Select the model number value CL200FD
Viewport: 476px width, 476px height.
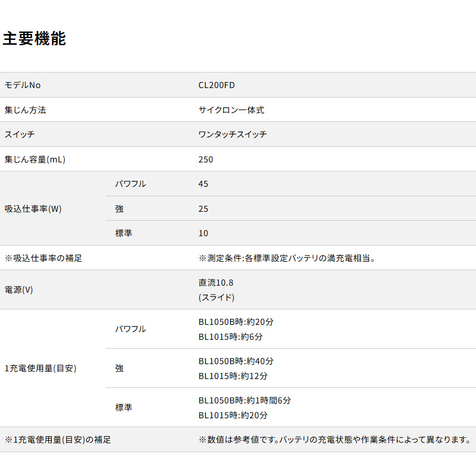(x=217, y=85)
